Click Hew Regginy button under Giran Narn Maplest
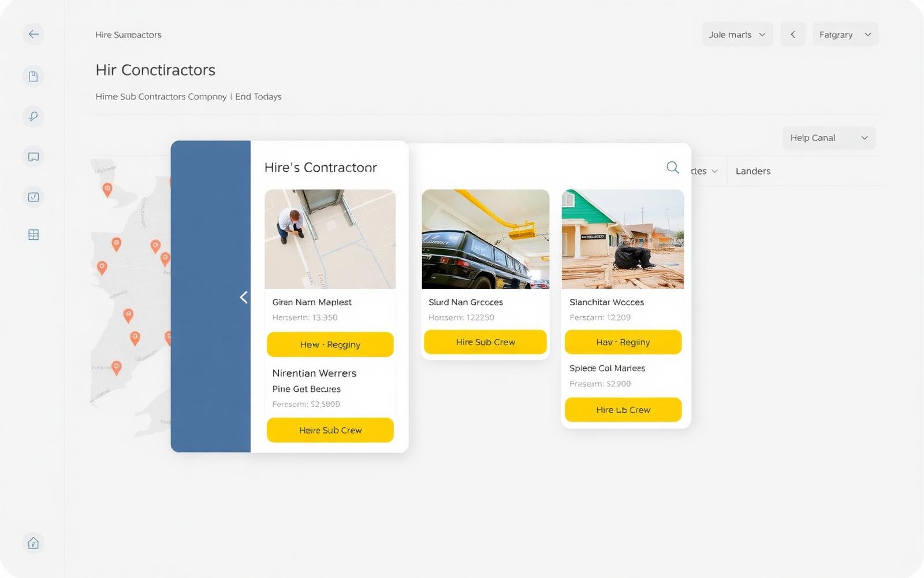The image size is (924, 578). [x=330, y=344]
